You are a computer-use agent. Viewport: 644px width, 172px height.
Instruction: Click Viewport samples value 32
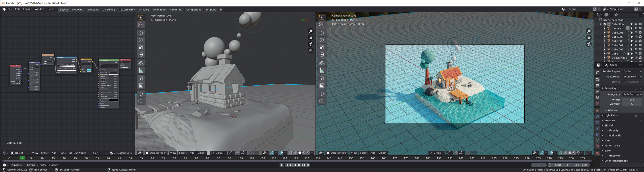click(632, 104)
